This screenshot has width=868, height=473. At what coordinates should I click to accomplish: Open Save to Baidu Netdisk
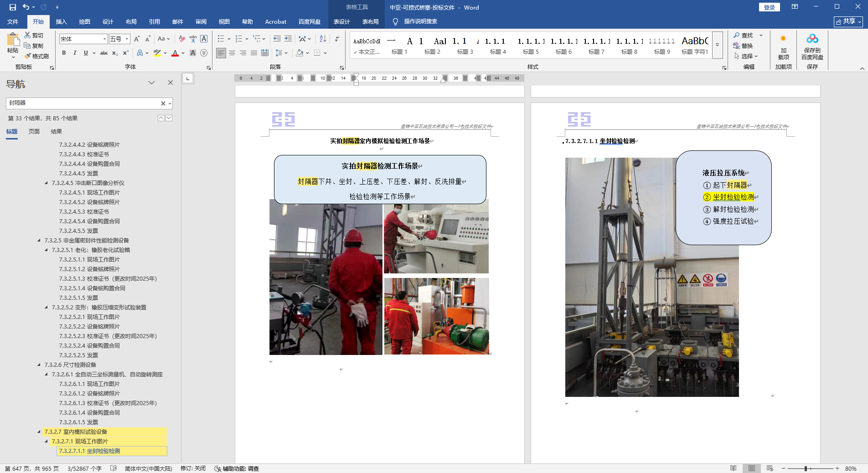(x=812, y=46)
